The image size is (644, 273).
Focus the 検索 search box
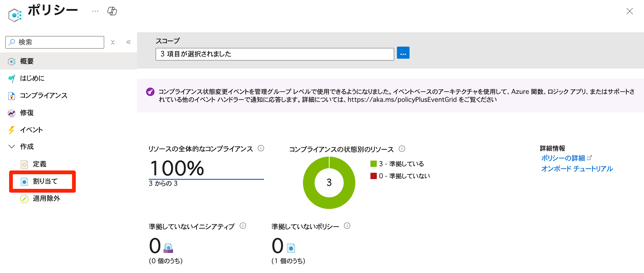55,42
